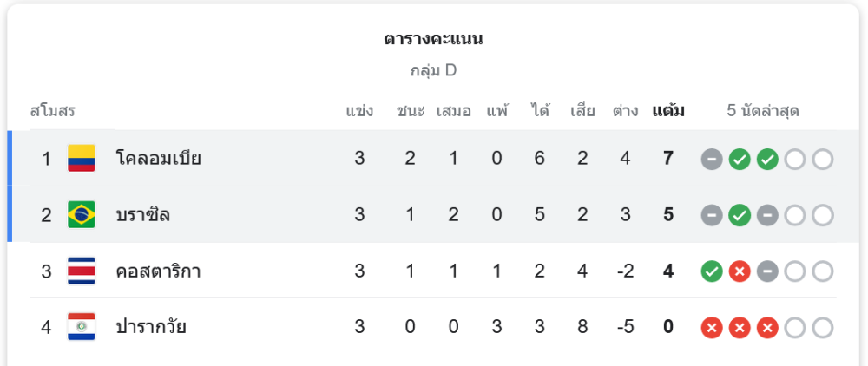Viewport: 868px width, 366px height.
Task: Click the 5 นัดล่าสุด column header
Action: click(763, 111)
